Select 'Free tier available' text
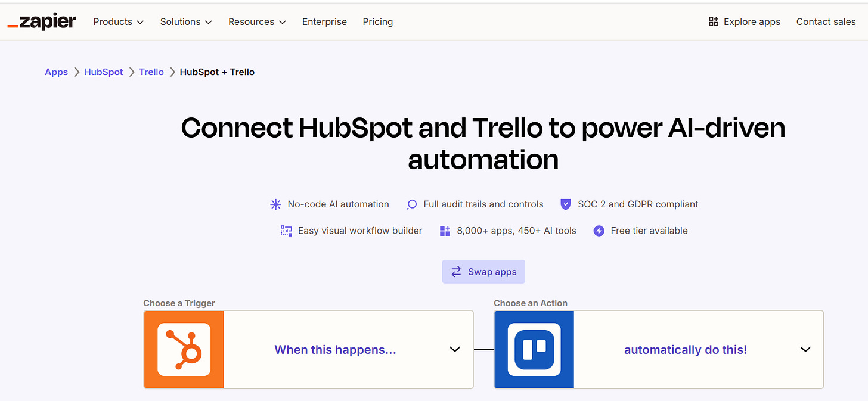The image size is (868, 401). 649,231
